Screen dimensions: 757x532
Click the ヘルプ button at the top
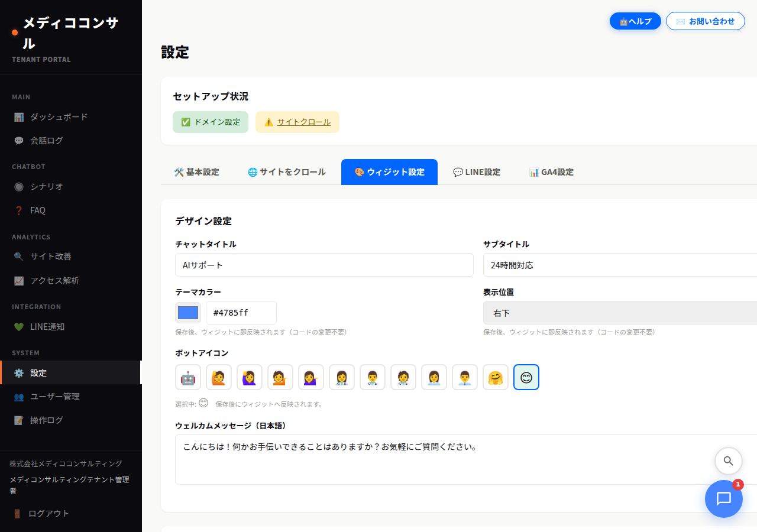point(635,21)
